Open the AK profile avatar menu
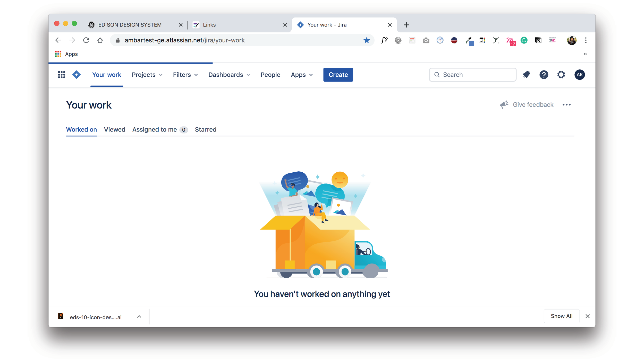Viewport: 644px width, 362px height. click(x=579, y=75)
